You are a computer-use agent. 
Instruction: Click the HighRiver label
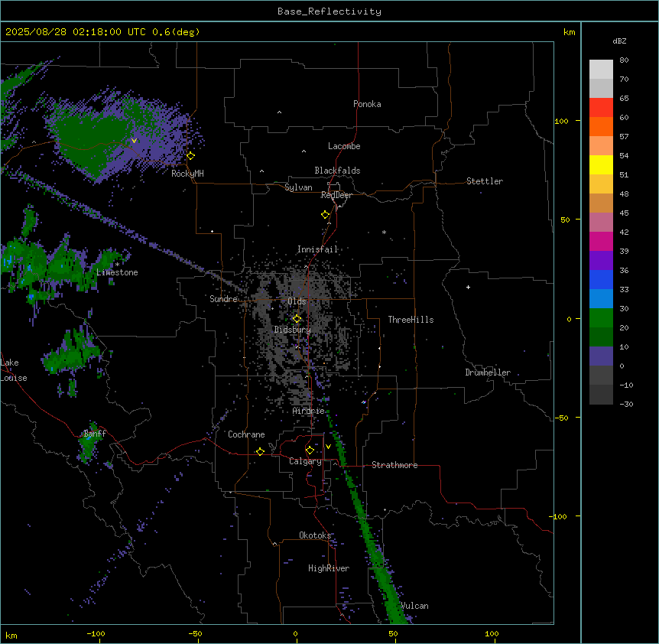click(329, 568)
